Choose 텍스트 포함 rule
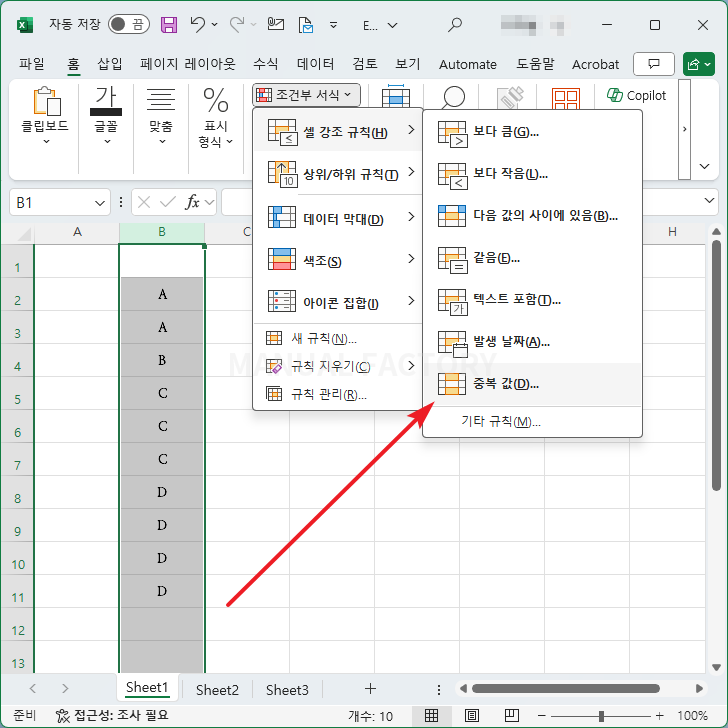728x728 pixels. tap(532, 300)
